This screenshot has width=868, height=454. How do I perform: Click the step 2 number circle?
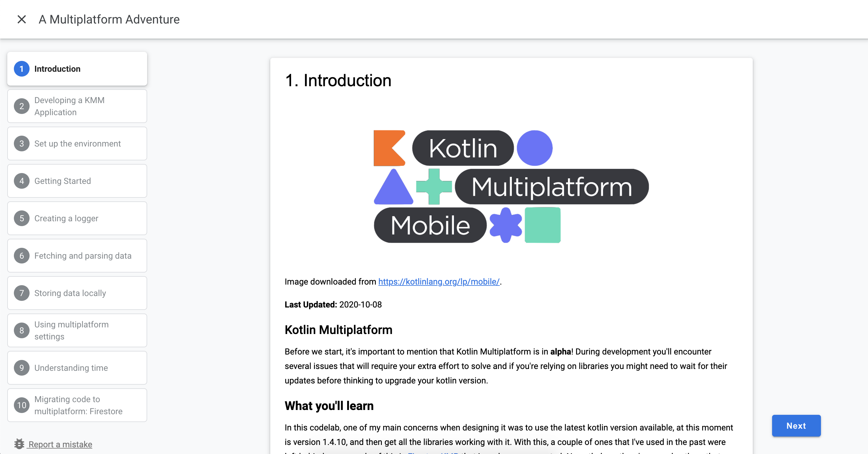[x=22, y=106]
